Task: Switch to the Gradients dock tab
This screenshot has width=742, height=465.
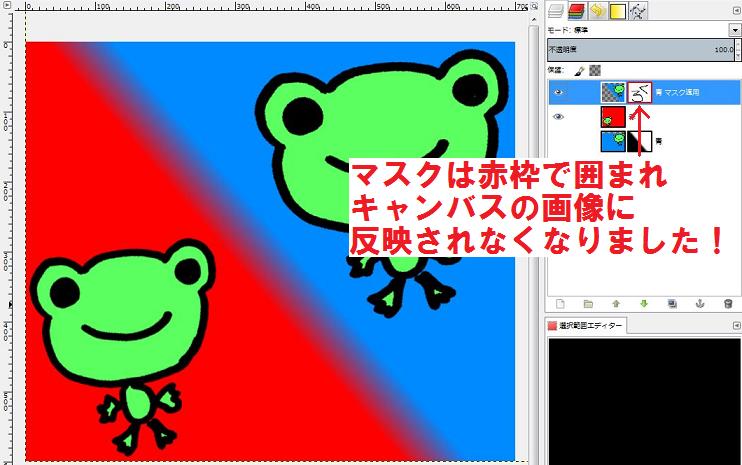Action: coord(618,11)
